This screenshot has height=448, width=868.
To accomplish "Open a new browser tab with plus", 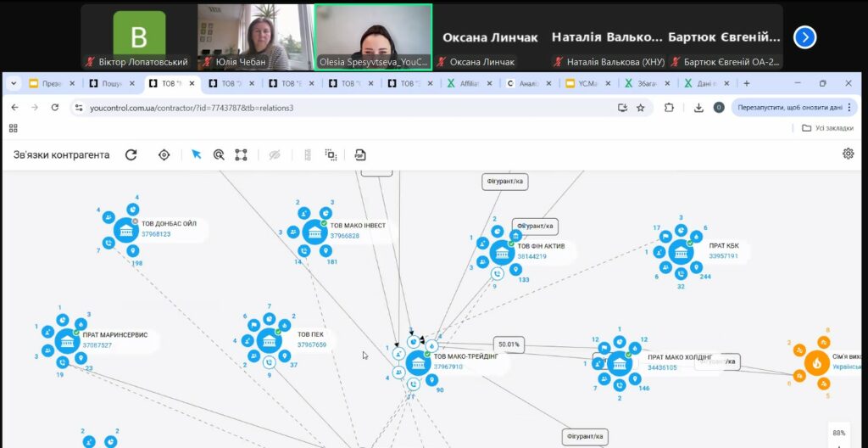I will click(x=747, y=83).
